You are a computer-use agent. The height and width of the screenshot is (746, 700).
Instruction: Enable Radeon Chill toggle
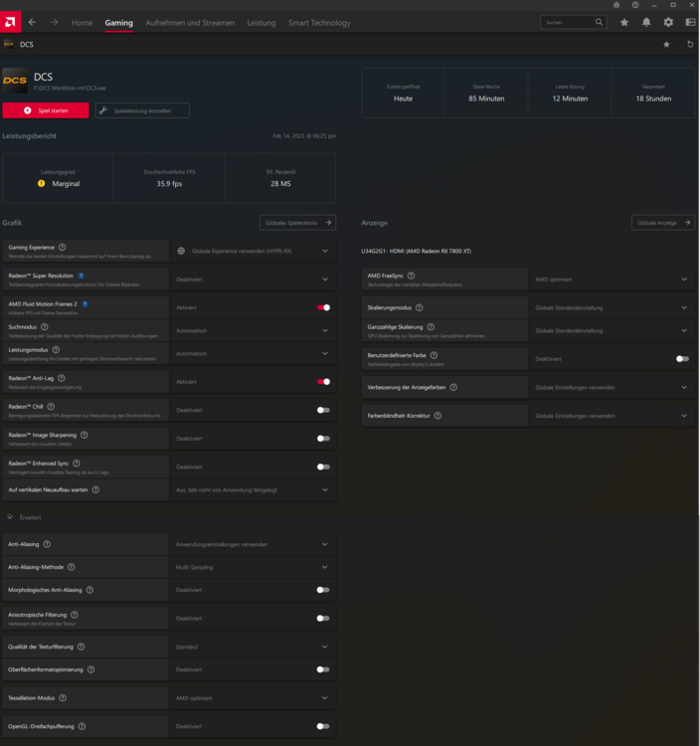pyautogui.click(x=323, y=410)
